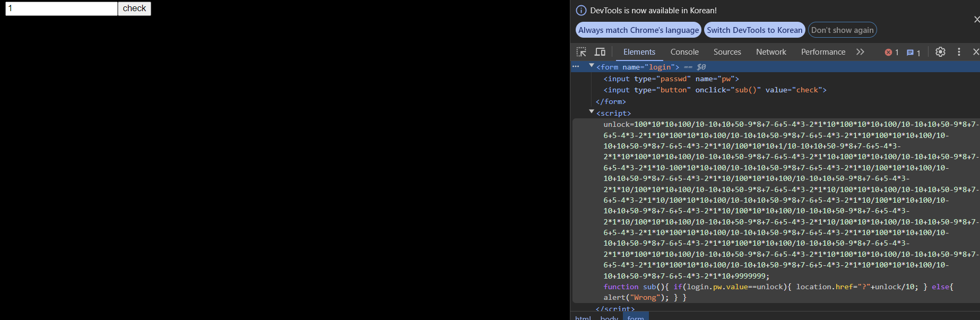Dismiss the language notification bar
Viewport: 980px width, 320px height.
click(977, 20)
